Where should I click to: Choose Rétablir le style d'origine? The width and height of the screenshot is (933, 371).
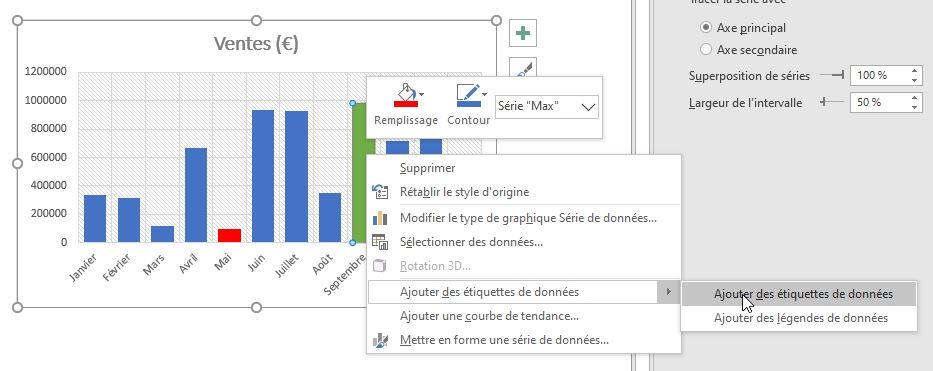tap(524, 192)
